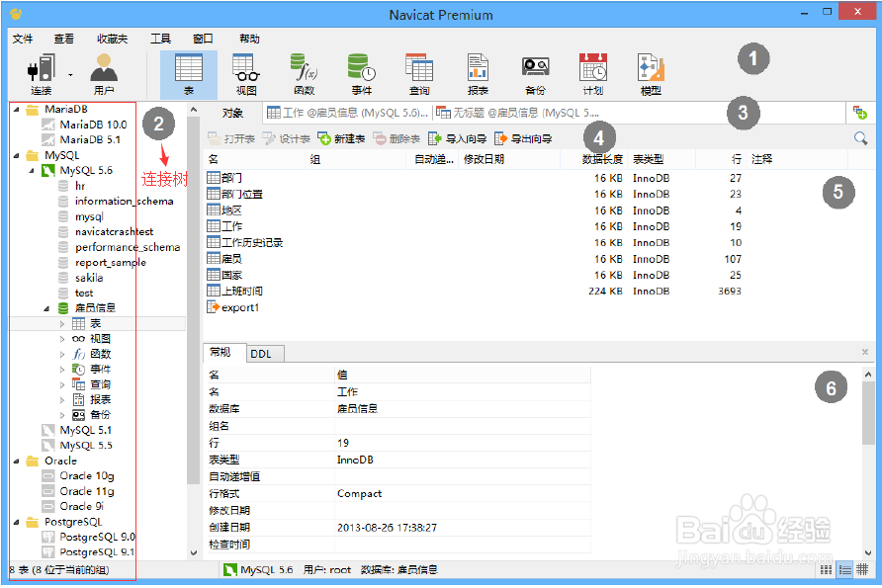This screenshot has width=882, height=588.
Task: Select the export1 table in the table list
Action: point(238,307)
